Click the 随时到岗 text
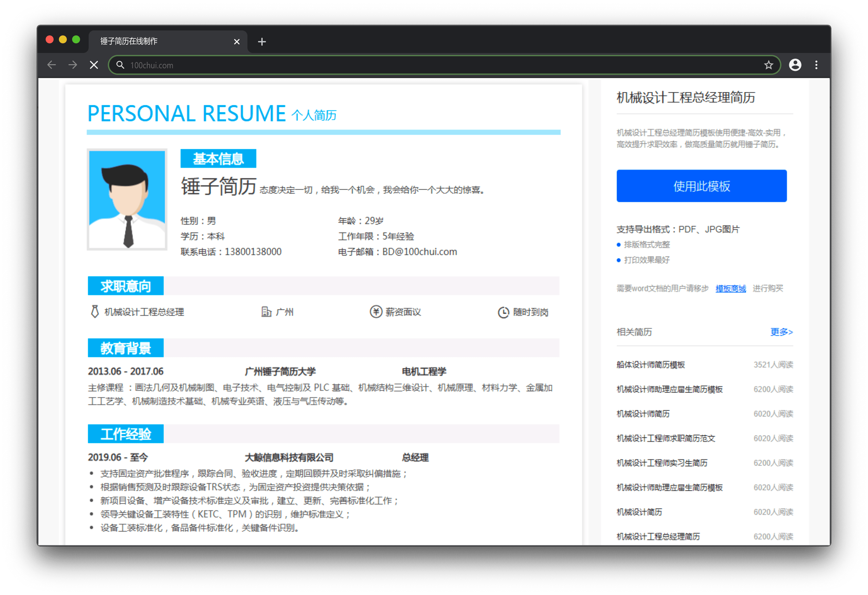Viewport: 868px width, 595px height. pyautogui.click(x=531, y=312)
